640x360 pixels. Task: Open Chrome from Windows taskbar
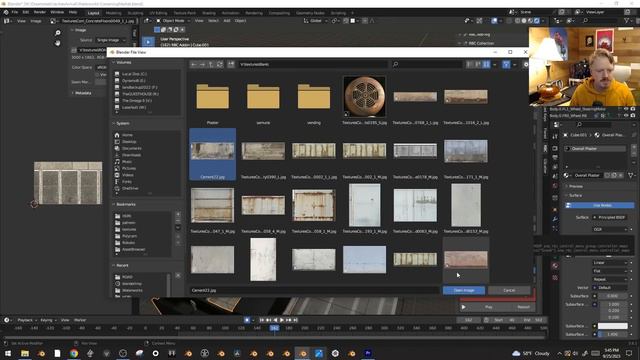[73, 353]
